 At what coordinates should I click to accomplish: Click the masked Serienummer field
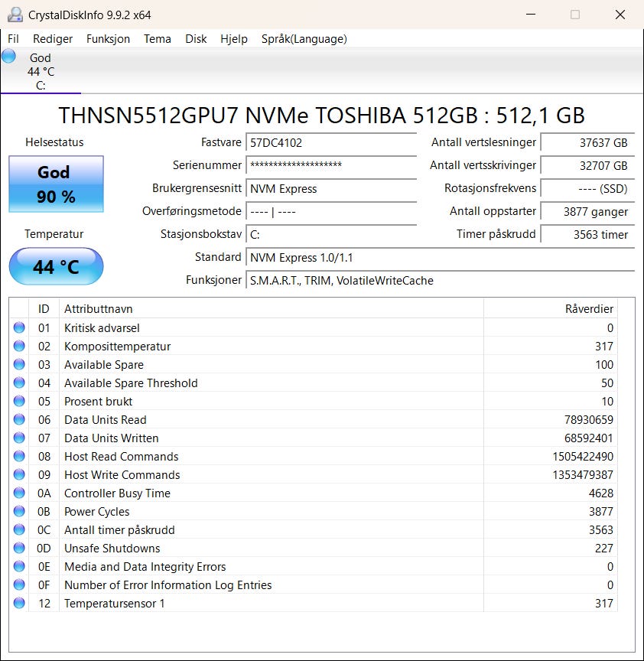(x=331, y=165)
